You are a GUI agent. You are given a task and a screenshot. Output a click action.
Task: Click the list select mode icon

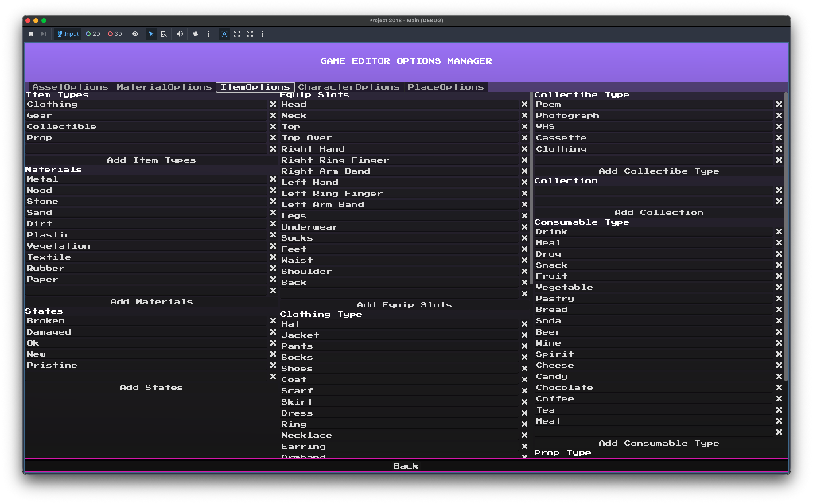coord(164,34)
